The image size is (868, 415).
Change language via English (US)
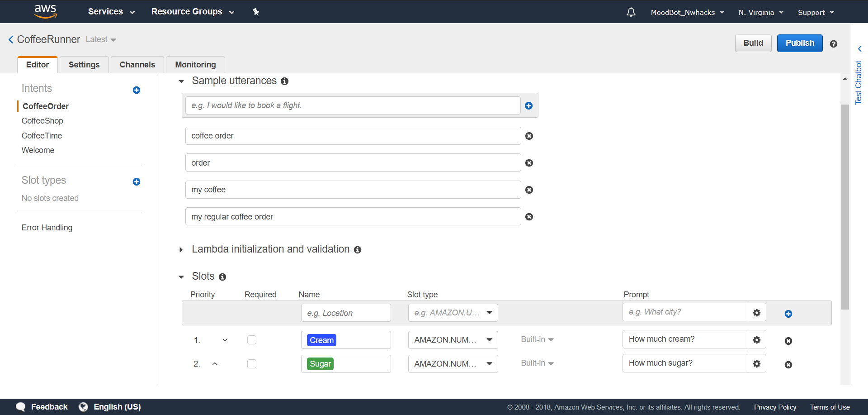117,407
